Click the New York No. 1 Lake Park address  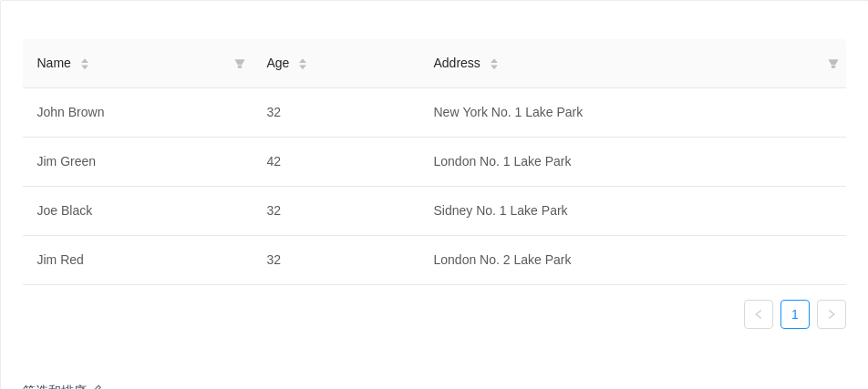[508, 112]
